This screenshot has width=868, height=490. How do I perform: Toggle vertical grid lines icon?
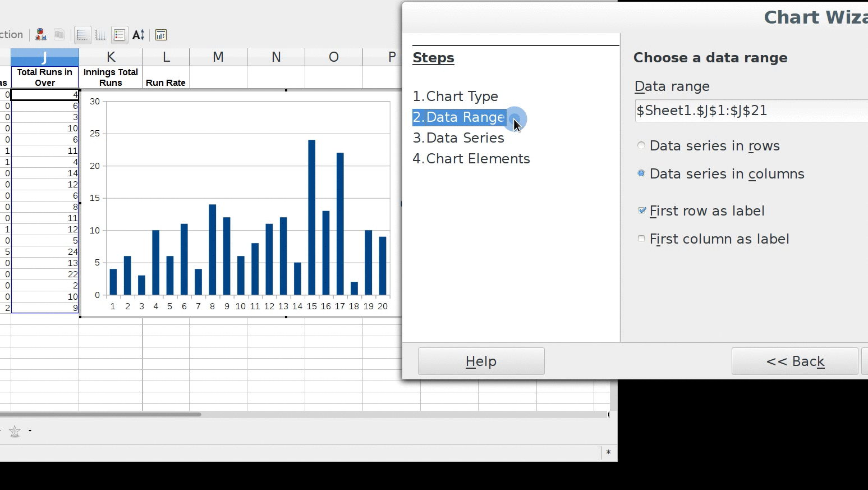tap(101, 35)
